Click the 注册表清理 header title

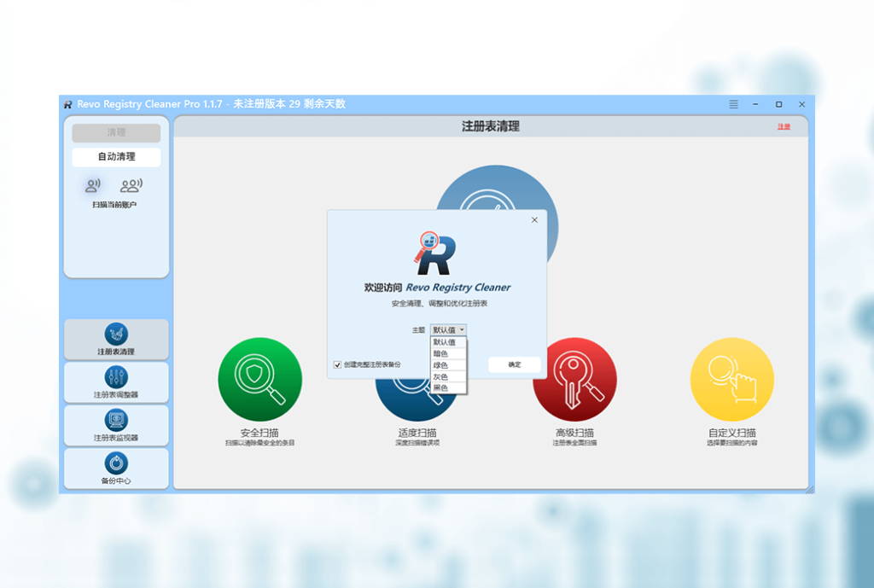(491, 126)
